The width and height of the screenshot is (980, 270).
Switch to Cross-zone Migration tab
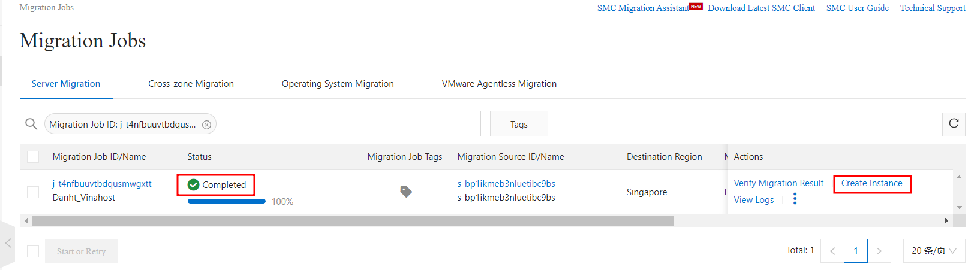point(191,84)
